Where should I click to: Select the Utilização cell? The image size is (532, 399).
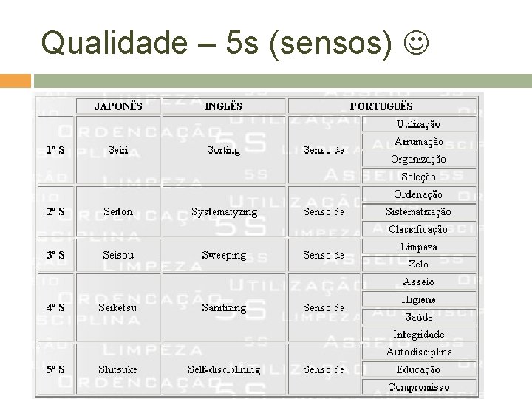419,124
